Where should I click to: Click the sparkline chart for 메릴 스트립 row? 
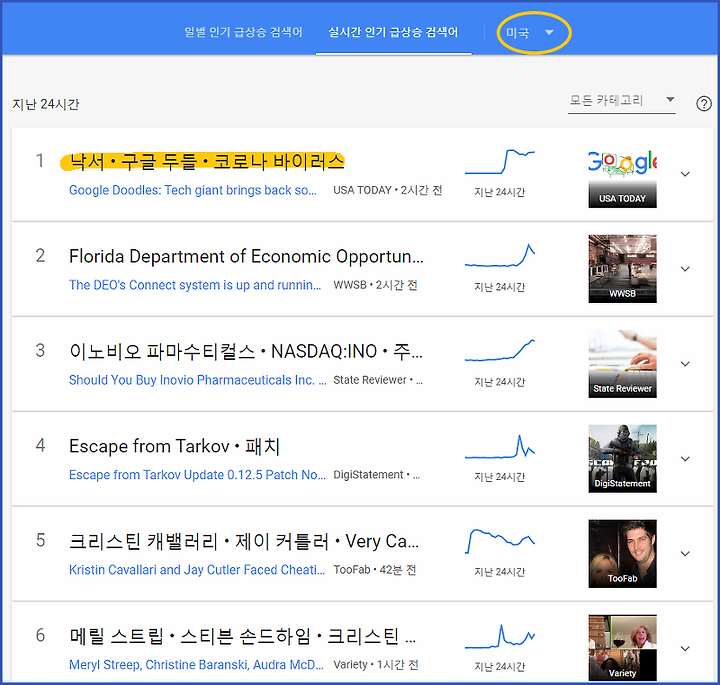(500, 636)
